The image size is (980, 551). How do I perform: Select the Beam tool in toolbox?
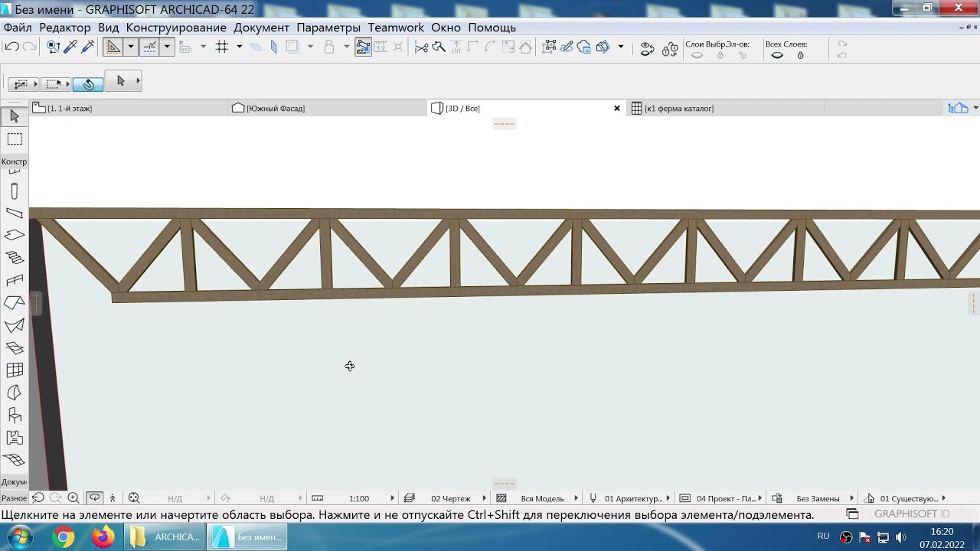(15, 214)
